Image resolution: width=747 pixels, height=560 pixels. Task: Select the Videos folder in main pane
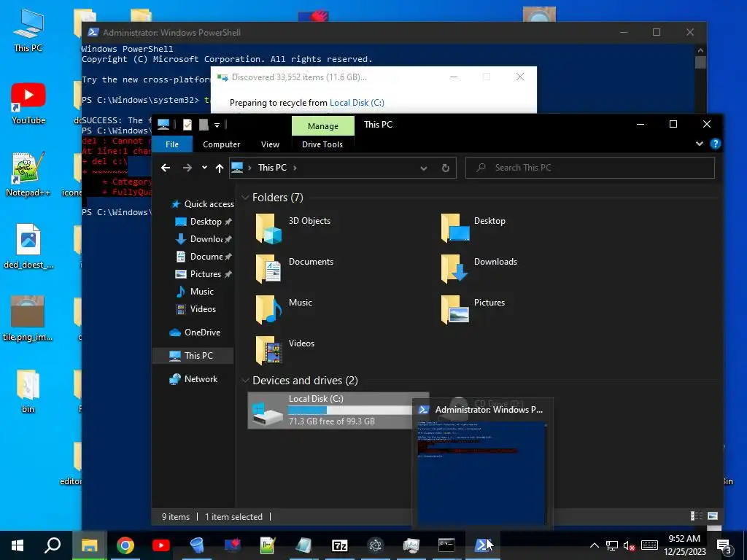(285, 351)
